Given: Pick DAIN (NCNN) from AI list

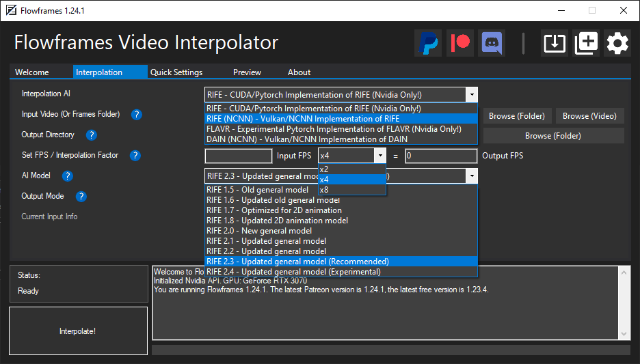Looking at the screenshot, I should [x=341, y=139].
